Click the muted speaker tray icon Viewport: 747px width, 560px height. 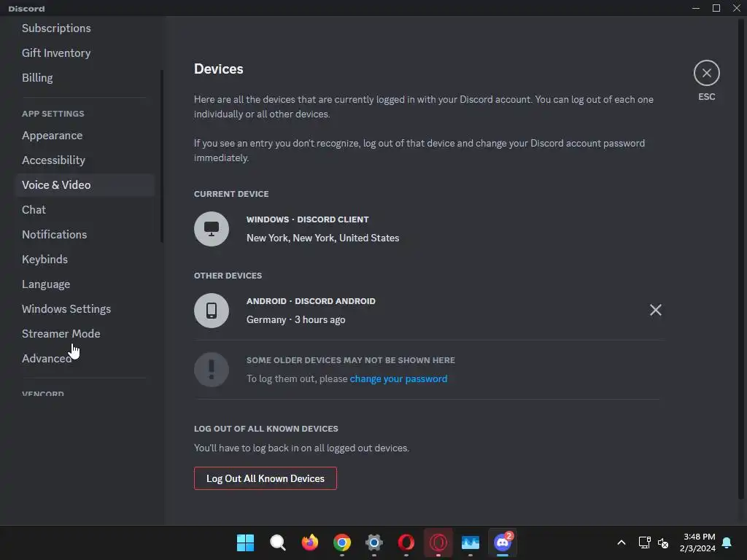[x=663, y=542]
